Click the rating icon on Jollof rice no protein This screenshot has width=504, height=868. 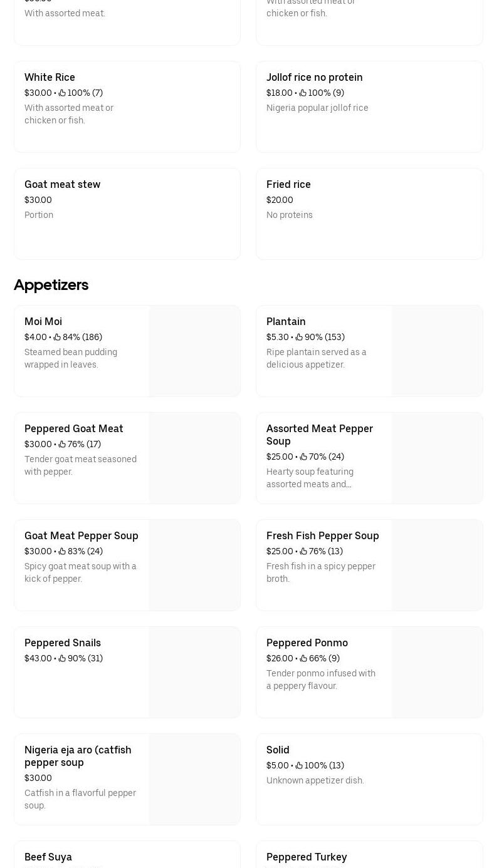point(302,93)
